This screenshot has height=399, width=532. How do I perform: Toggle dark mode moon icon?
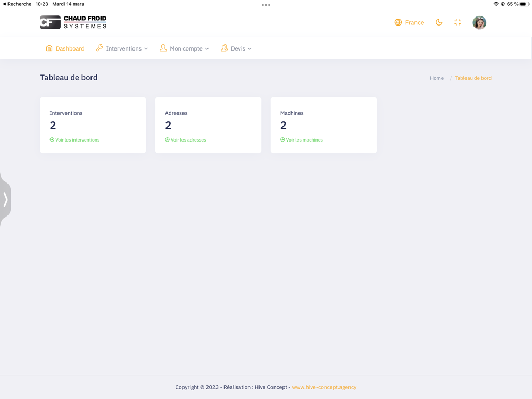(439, 22)
